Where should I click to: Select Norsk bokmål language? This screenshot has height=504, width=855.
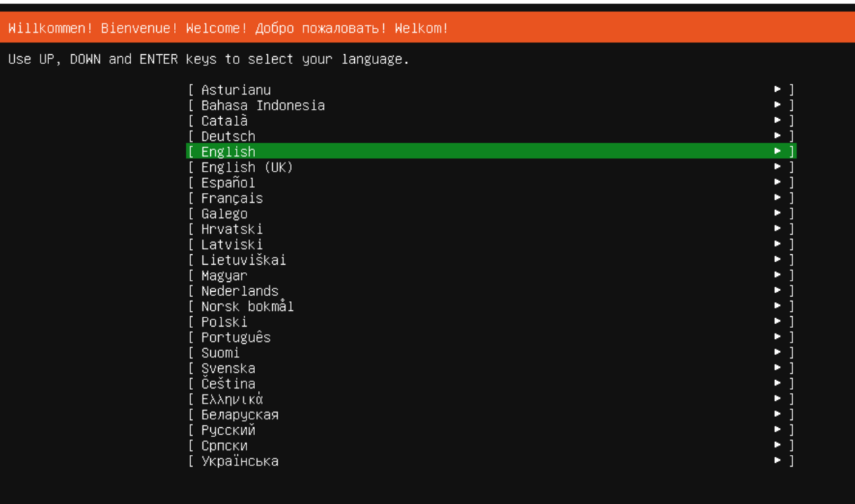491,307
